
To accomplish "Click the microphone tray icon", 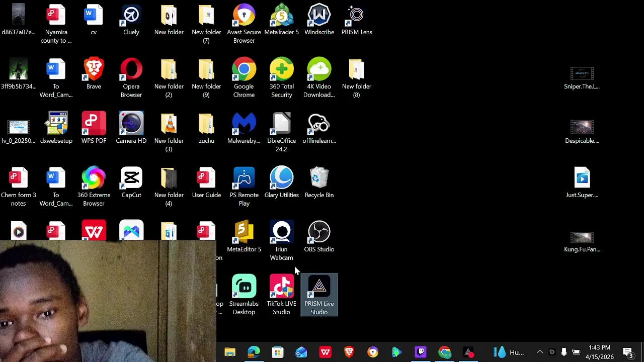I will click(564, 352).
